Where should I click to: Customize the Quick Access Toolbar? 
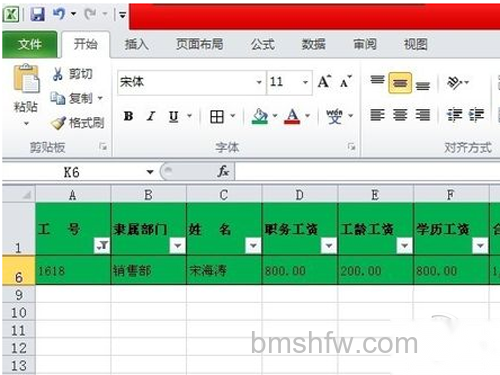tap(122, 15)
